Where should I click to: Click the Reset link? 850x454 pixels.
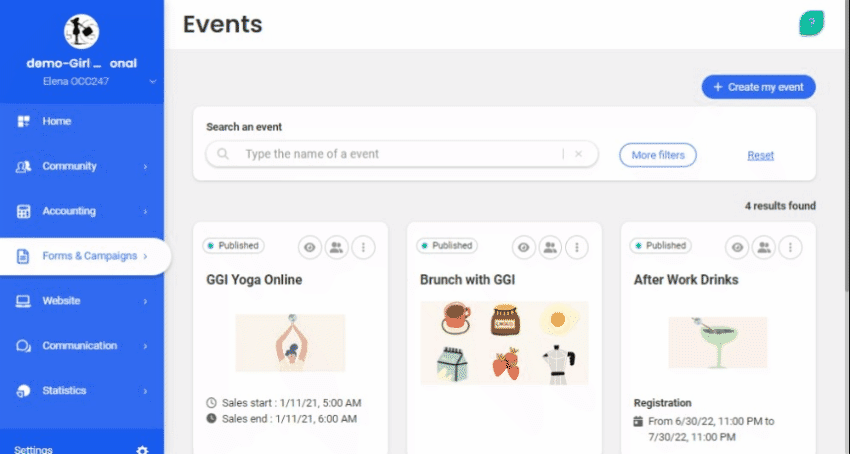[x=760, y=155]
